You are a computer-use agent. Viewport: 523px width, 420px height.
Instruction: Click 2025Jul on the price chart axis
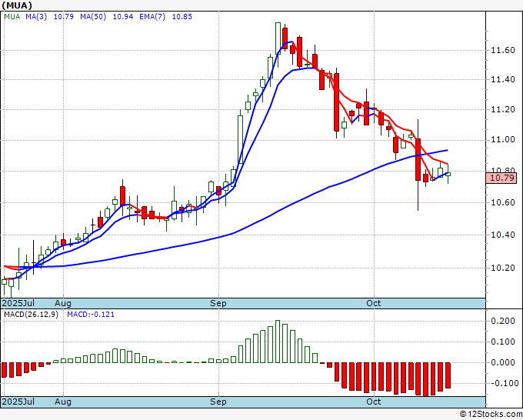point(18,303)
